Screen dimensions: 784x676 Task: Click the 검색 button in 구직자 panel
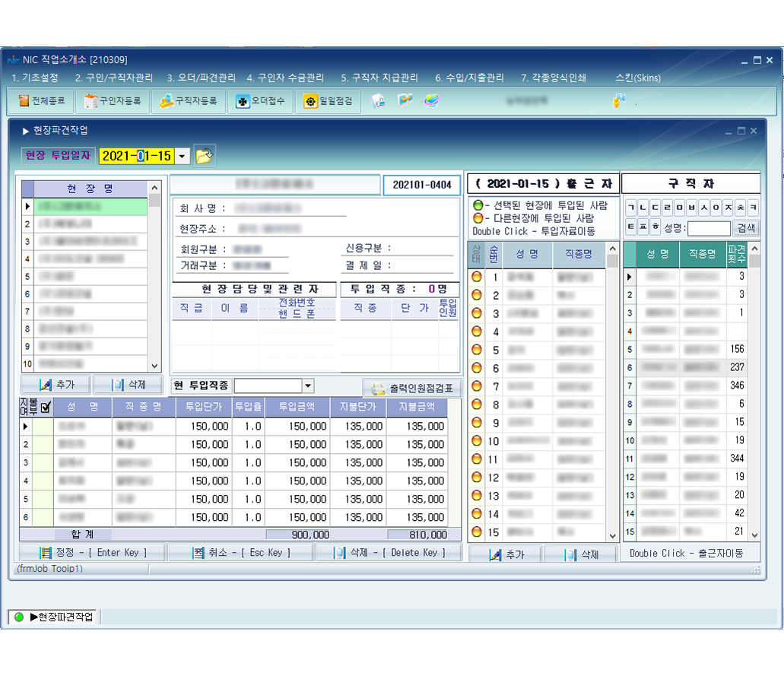pyautogui.click(x=746, y=227)
